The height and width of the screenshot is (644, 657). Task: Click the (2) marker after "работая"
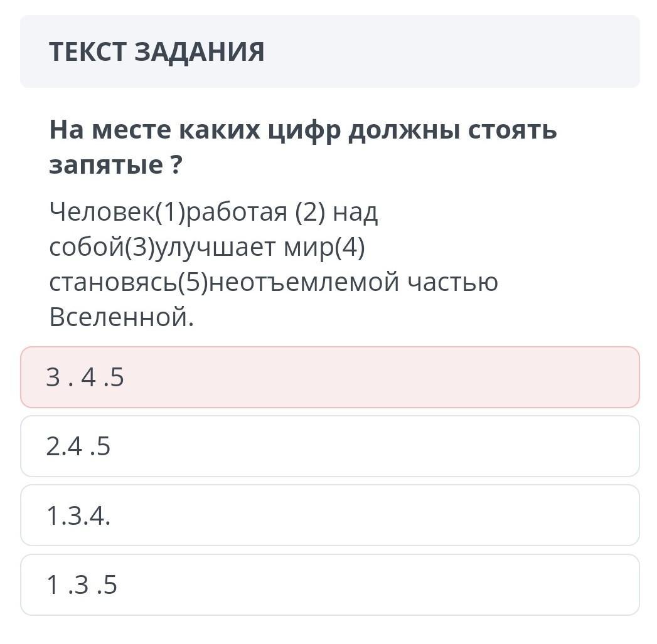pyautogui.click(x=309, y=213)
